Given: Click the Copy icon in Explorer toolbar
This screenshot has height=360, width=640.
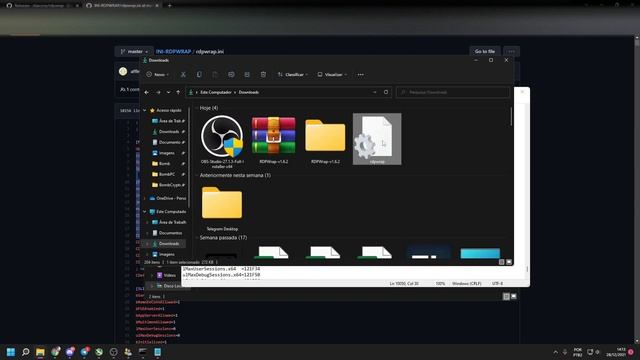Looking at the screenshot, I should pos(199,75).
